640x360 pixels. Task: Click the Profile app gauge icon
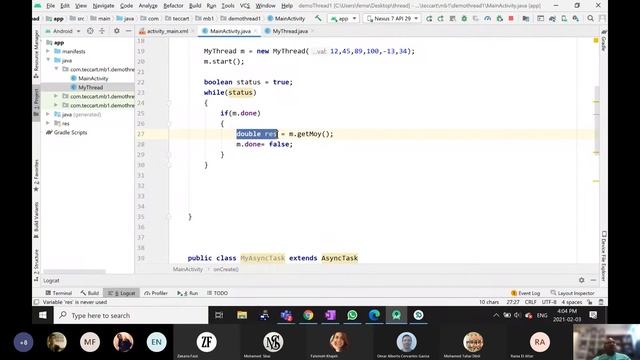(487, 18)
